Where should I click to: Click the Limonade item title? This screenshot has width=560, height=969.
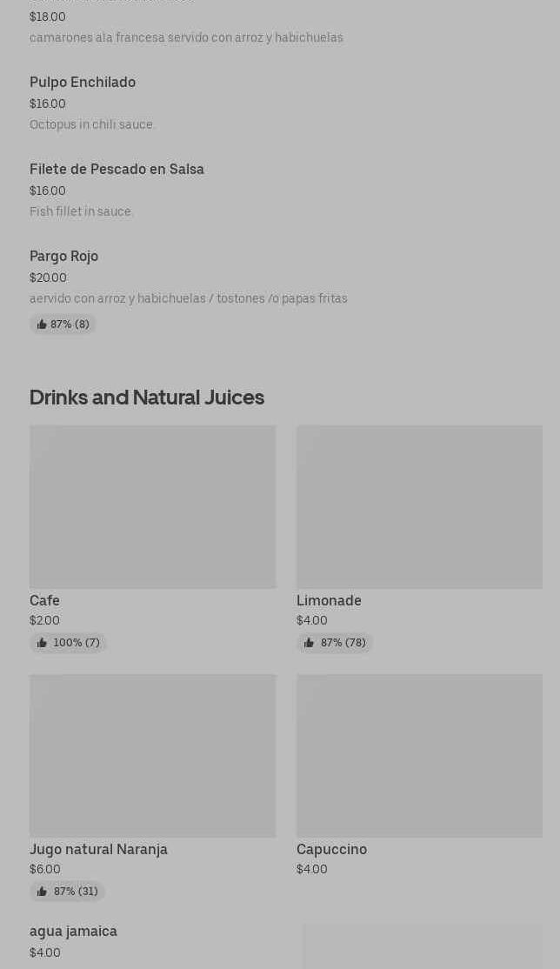pyautogui.click(x=329, y=600)
